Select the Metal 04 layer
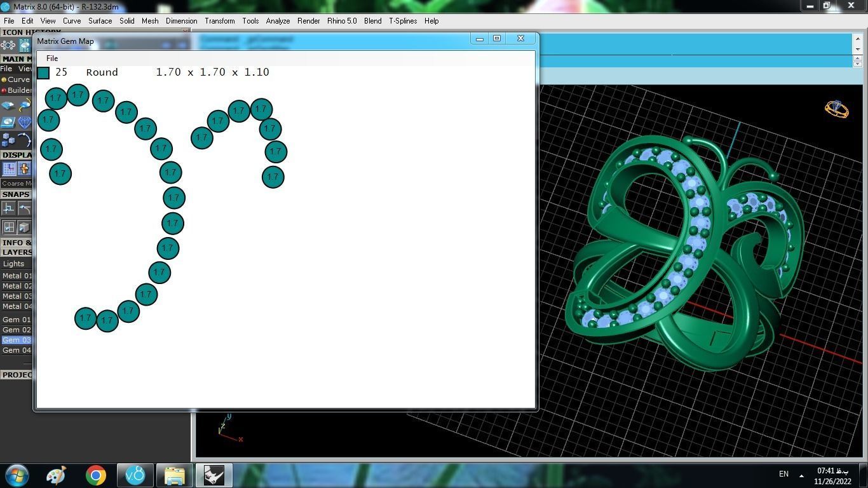Viewport: 868px width, 488px height. [x=17, y=306]
